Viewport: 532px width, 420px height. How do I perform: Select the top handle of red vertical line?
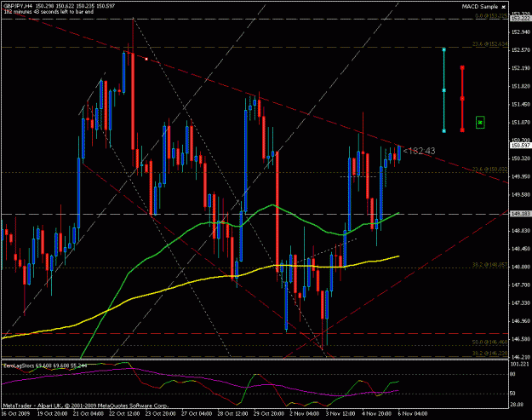(462, 67)
